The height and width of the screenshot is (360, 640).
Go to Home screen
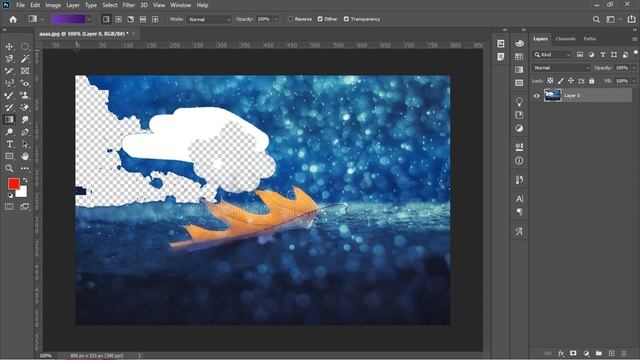coord(13,19)
